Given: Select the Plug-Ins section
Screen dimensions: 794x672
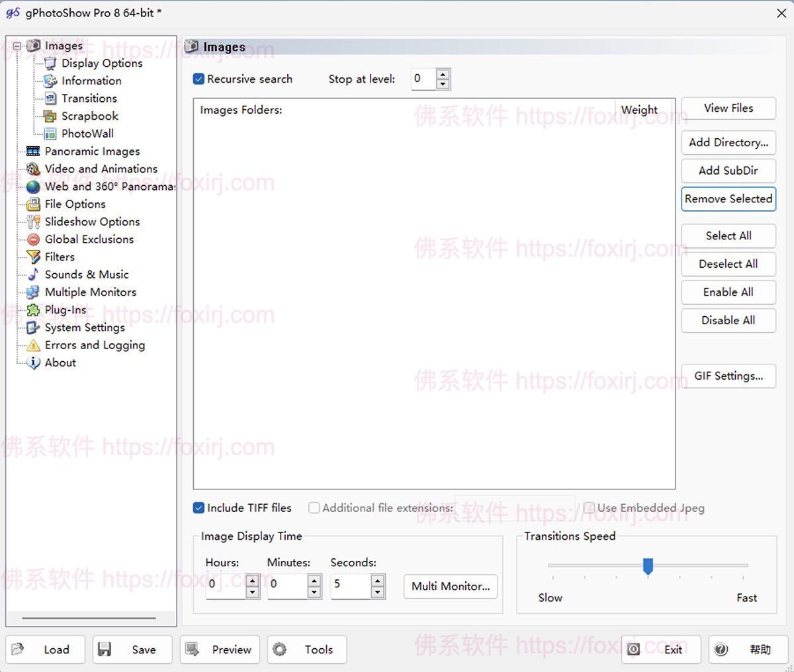Looking at the screenshot, I should 66,310.
